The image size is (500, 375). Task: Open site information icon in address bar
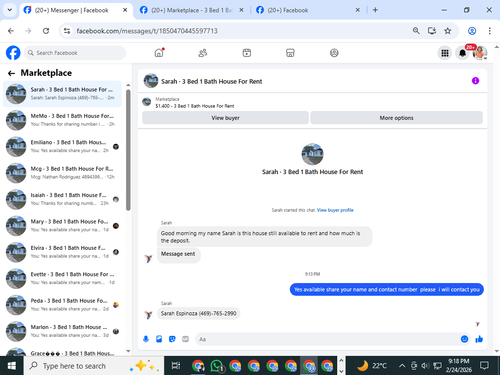coord(67,31)
